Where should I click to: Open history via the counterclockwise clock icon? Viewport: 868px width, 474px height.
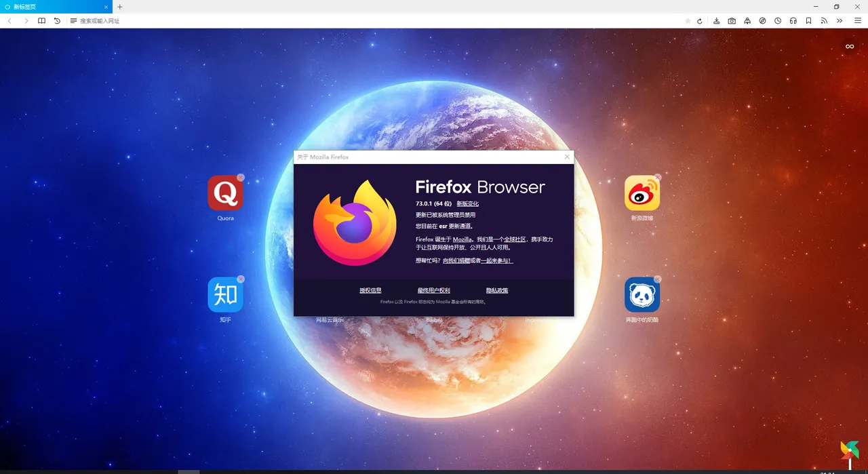tap(58, 21)
